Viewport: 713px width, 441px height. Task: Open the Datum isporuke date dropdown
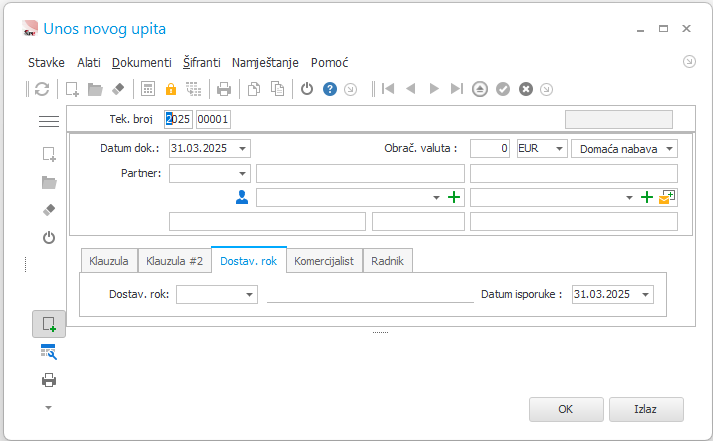pyautogui.click(x=645, y=295)
